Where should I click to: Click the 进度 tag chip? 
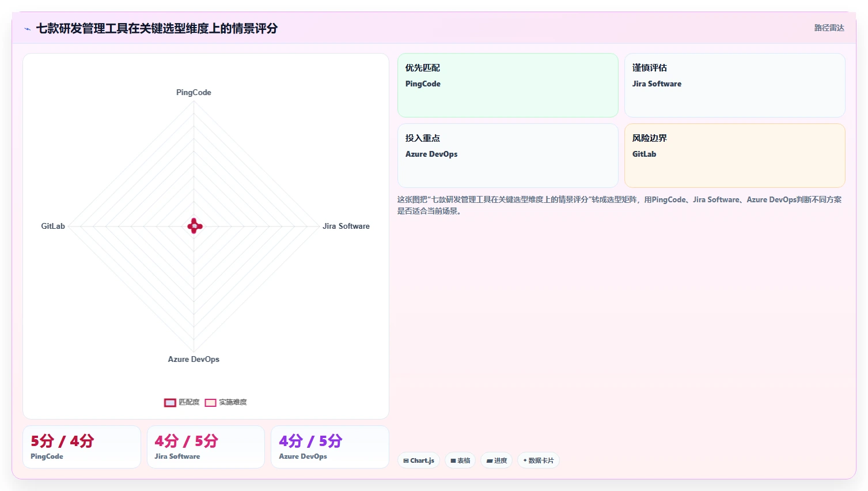(496, 460)
